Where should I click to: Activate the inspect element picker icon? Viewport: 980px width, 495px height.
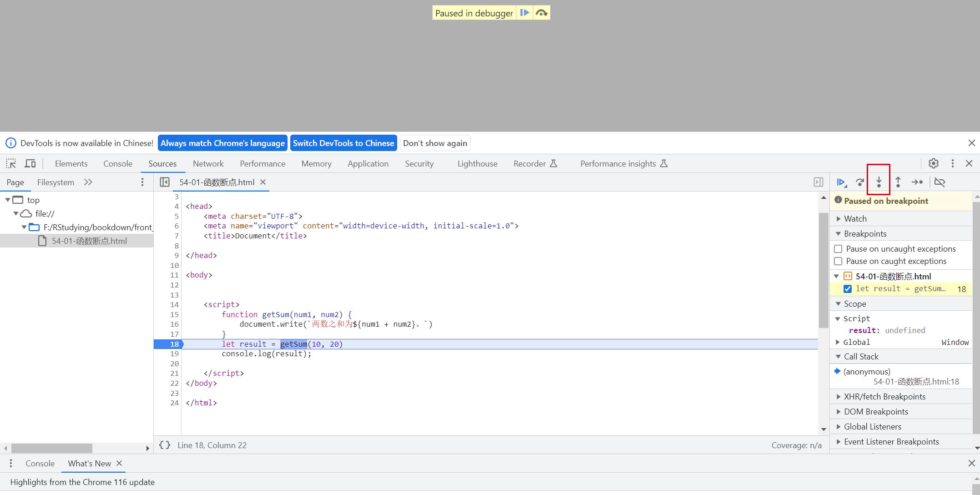[x=11, y=163]
